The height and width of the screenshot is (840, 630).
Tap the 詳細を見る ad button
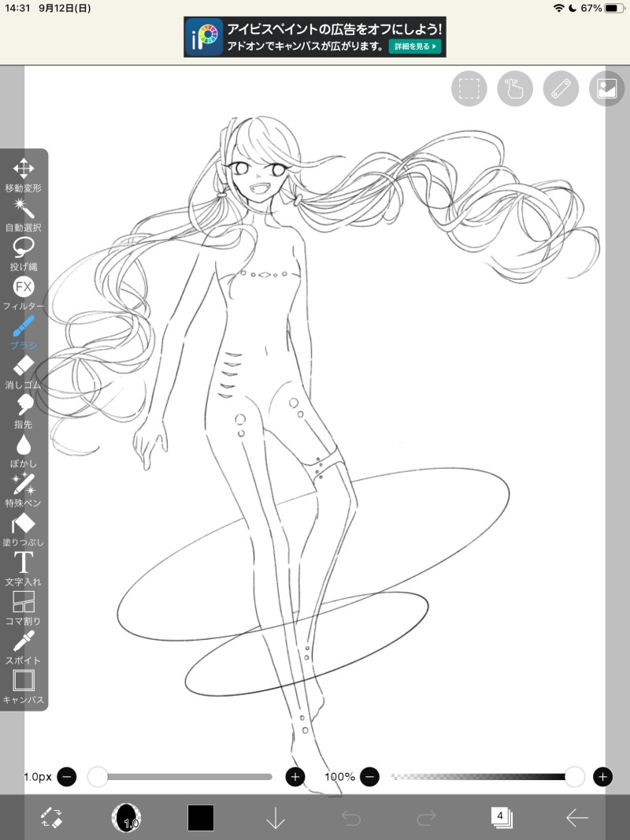point(415,46)
